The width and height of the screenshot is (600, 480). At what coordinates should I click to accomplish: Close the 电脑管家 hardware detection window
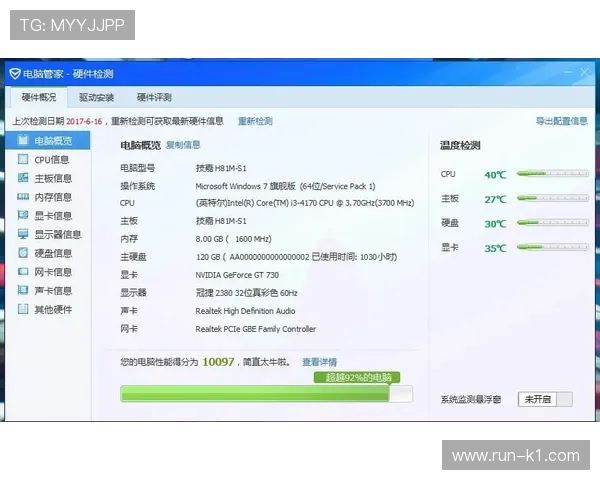pyautogui.click(x=584, y=72)
